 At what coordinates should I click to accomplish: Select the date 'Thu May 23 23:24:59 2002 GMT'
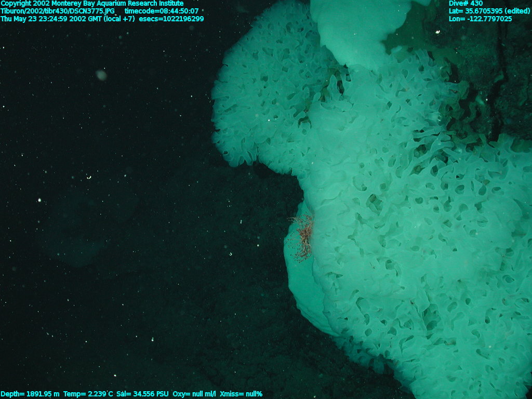coord(51,19)
